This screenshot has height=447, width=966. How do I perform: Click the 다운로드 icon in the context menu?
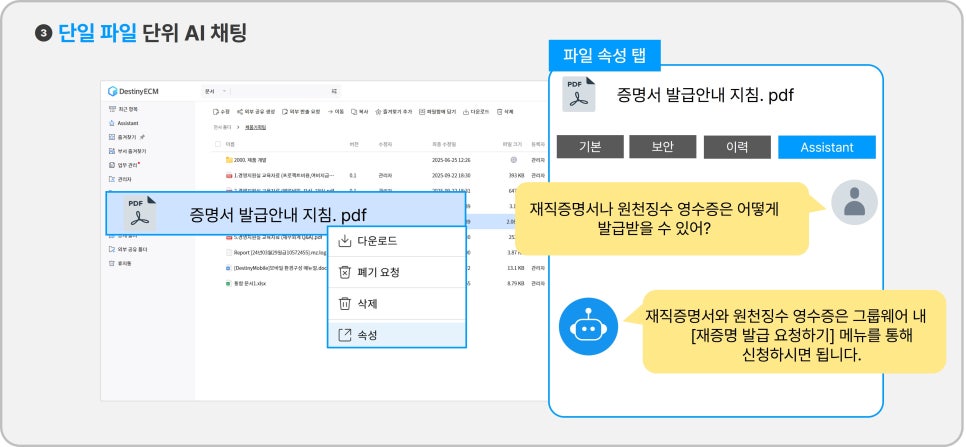click(344, 241)
